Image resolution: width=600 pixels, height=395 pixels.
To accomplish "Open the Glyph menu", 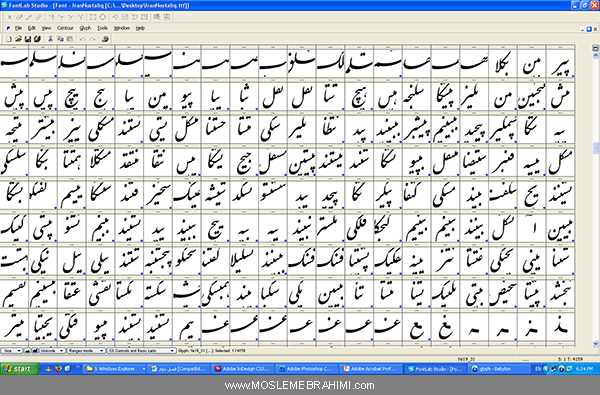I will (x=85, y=28).
